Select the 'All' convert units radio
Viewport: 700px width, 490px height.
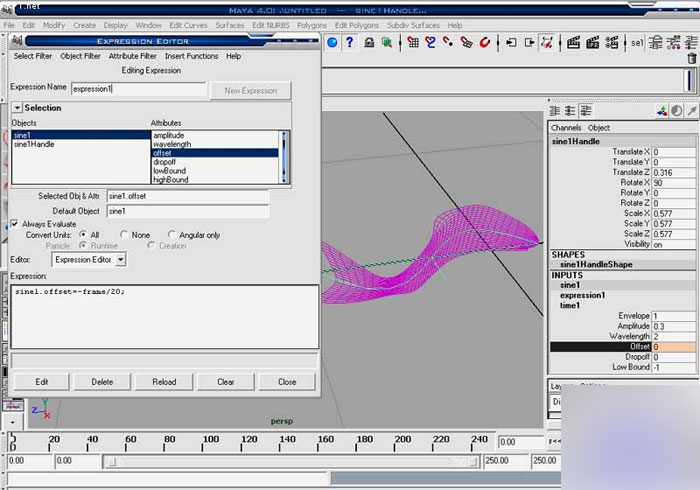coord(83,234)
